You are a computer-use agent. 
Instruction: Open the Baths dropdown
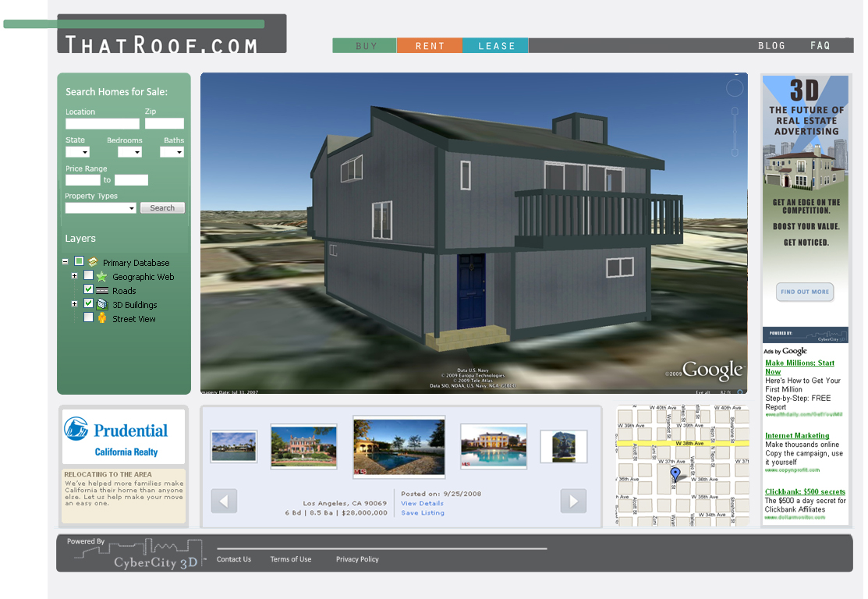click(x=172, y=151)
